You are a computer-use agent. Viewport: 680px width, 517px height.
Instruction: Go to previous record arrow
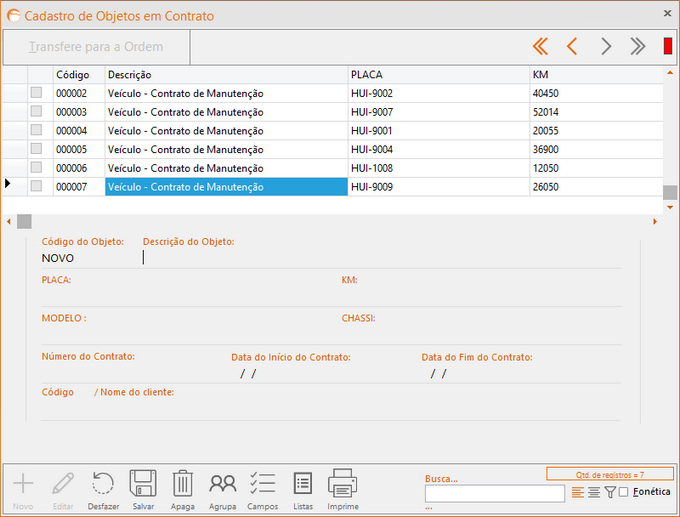tap(572, 46)
